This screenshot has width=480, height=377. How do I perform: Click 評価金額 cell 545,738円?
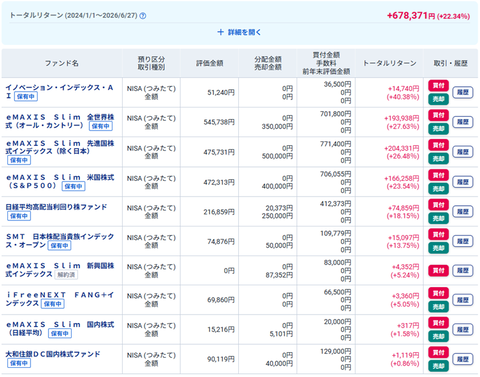pos(219,122)
